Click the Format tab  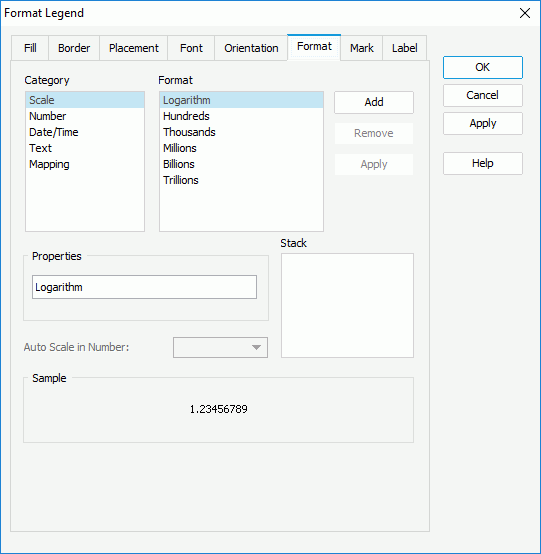(x=314, y=47)
